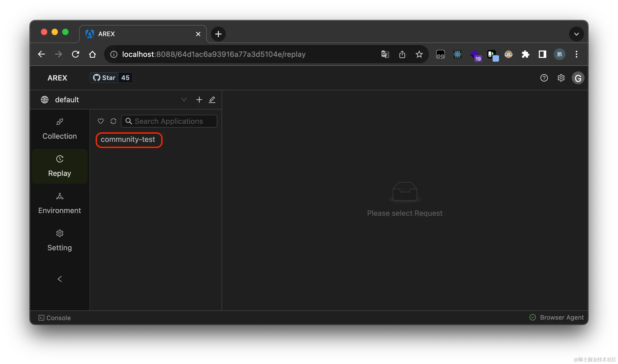Open the Console panel

point(55,318)
